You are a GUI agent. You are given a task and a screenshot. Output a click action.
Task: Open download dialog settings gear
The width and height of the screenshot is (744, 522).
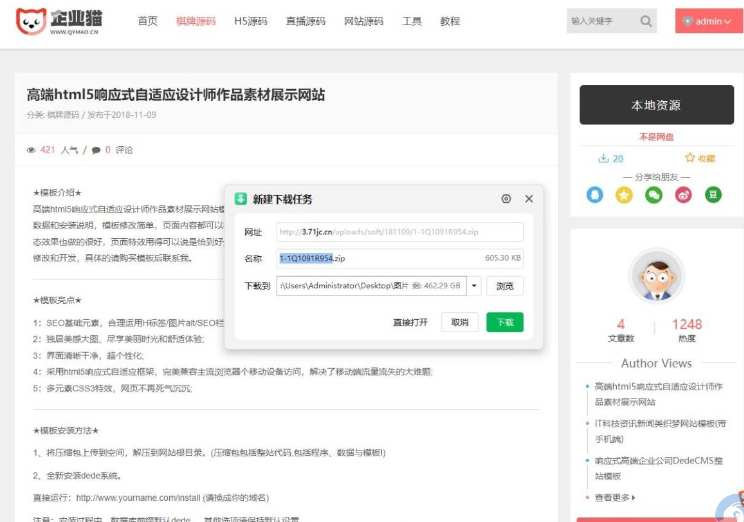pos(506,199)
